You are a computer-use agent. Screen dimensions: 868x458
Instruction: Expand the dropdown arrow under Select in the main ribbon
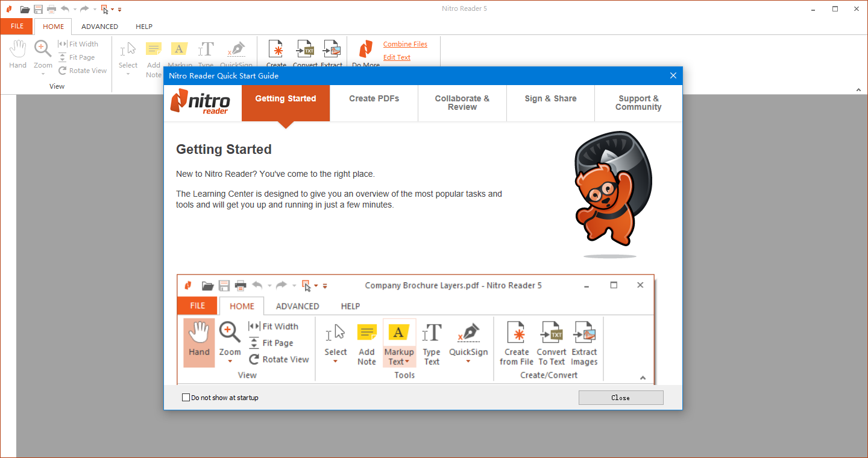pyautogui.click(x=128, y=74)
